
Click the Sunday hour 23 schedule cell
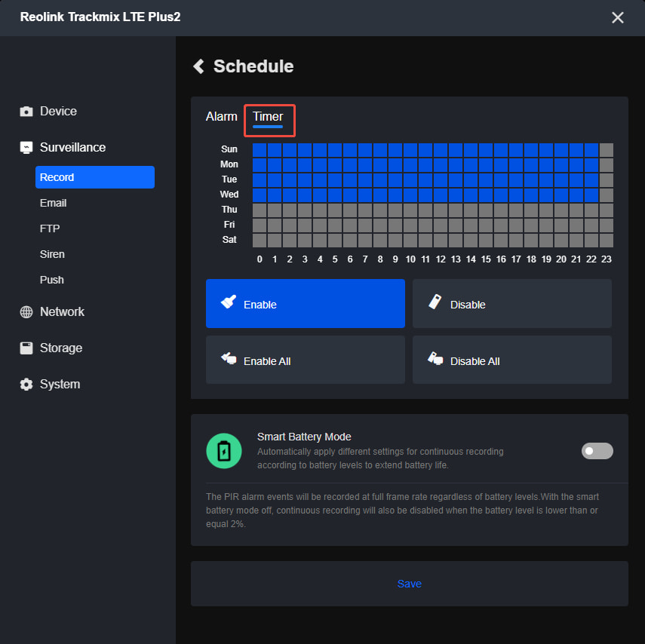tap(607, 150)
